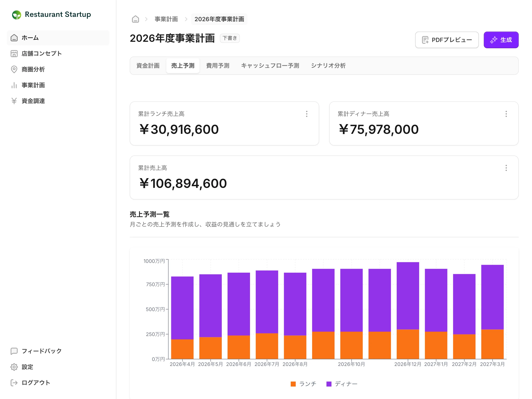Open フィードバック via its speech bubble icon
The width and height of the screenshot is (532, 399).
(x=14, y=351)
